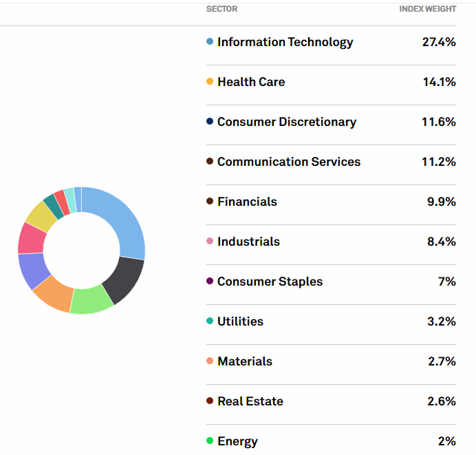Click the SECTOR column header

point(221,9)
